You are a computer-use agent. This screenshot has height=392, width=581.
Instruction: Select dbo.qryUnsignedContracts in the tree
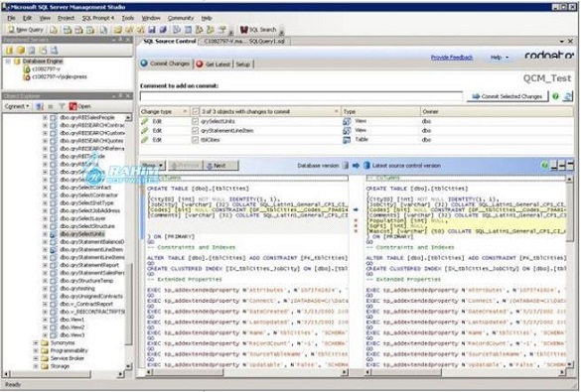click(x=91, y=296)
